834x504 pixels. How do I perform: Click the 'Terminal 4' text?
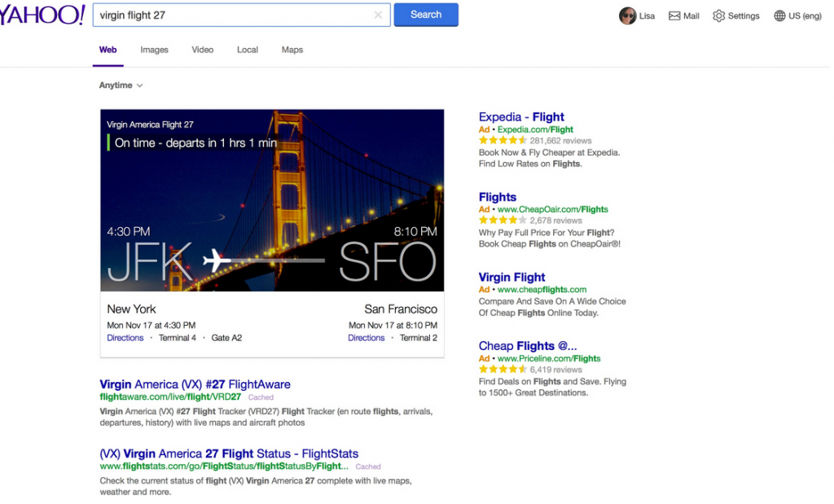point(177,338)
